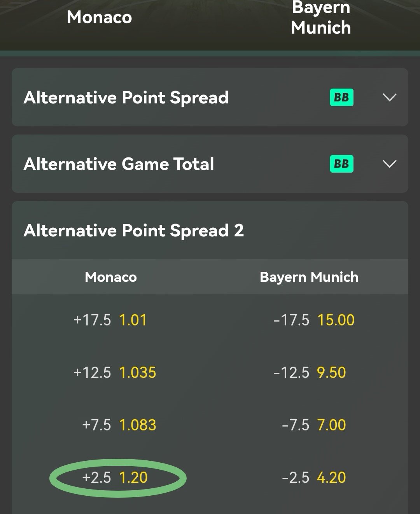This screenshot has height=514, width=420.
Task: Tap the circled Monaco +2.5 at 1.20
Action: tap(115, 477)
